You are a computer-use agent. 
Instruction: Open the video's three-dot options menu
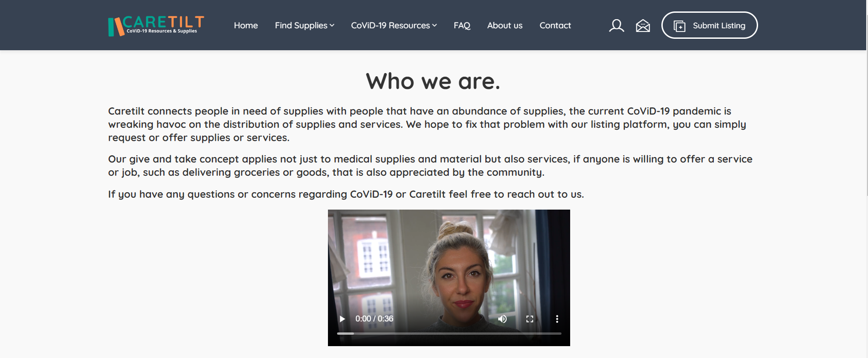557,319
